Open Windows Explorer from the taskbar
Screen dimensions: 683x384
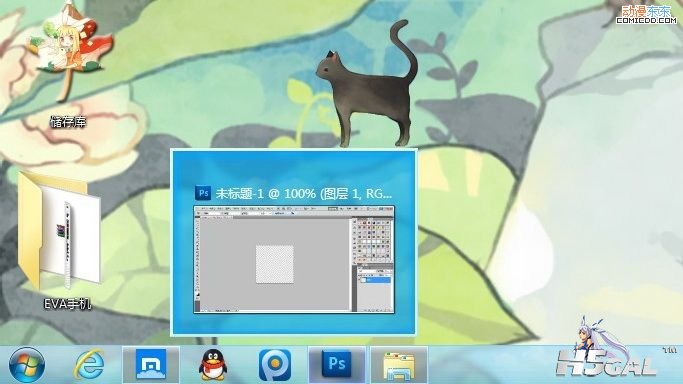(399, 365)
